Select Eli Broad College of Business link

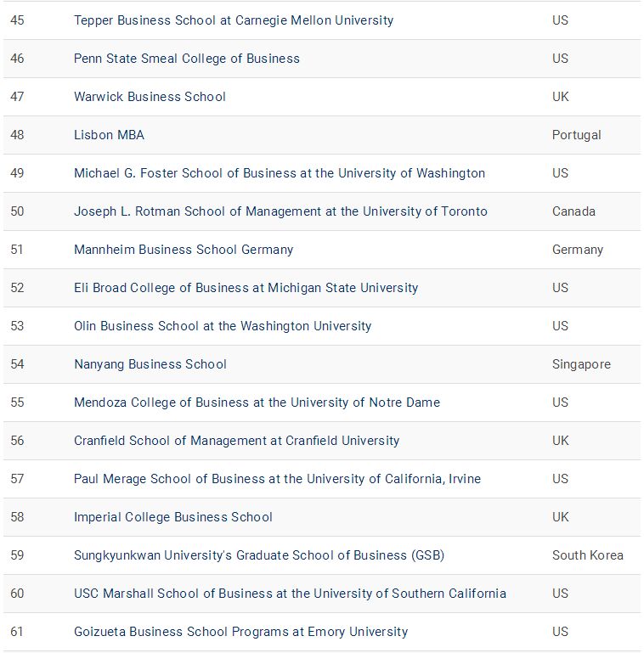pos(246,288)
